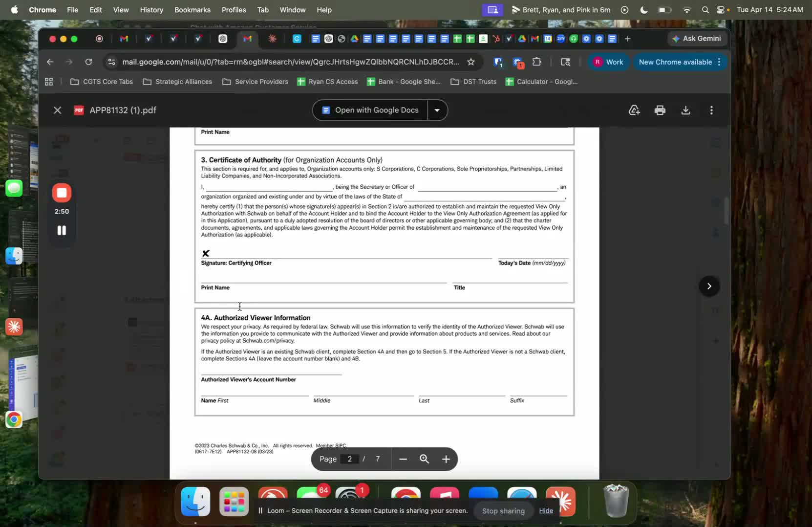Click the green Messages icon in left sidebar
The height and width of the screenshot is (527, 812).
pyautogui.click(x=14, y=188)
